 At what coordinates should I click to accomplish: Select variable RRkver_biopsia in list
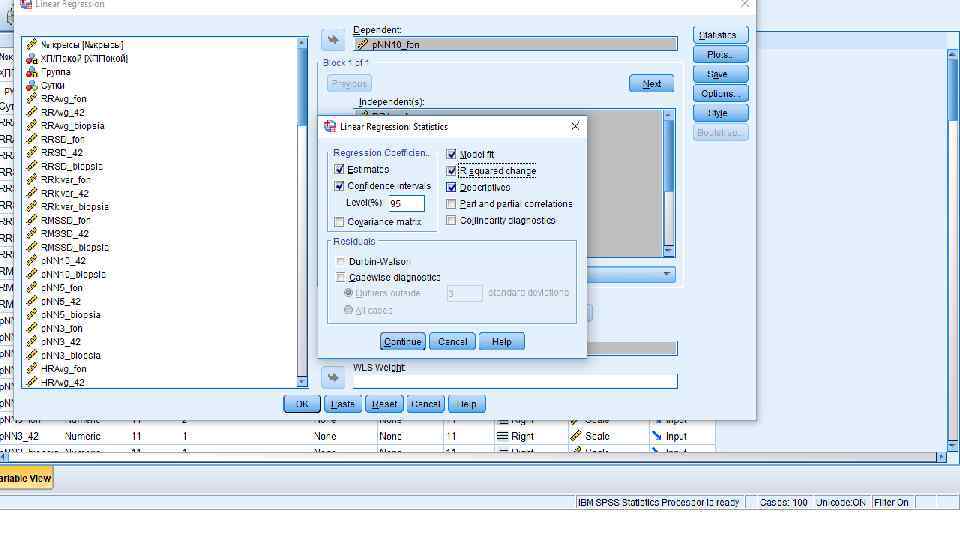click(x=75, y=207)
